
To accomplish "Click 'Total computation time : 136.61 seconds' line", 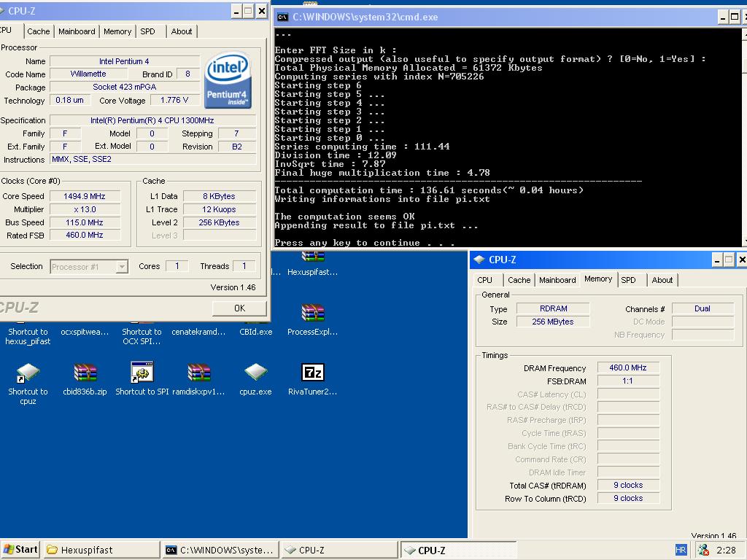I will [429, 190].
